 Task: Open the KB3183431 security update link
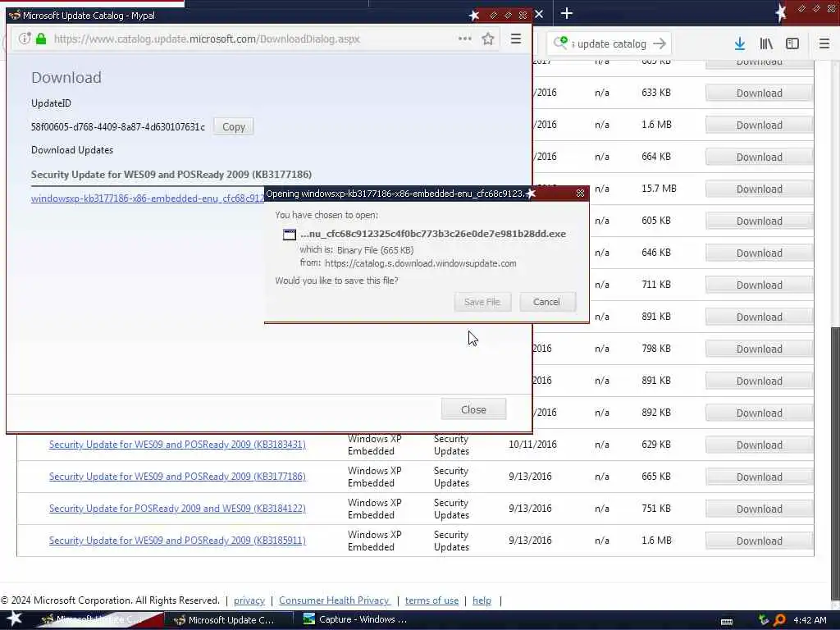point(177,444)
